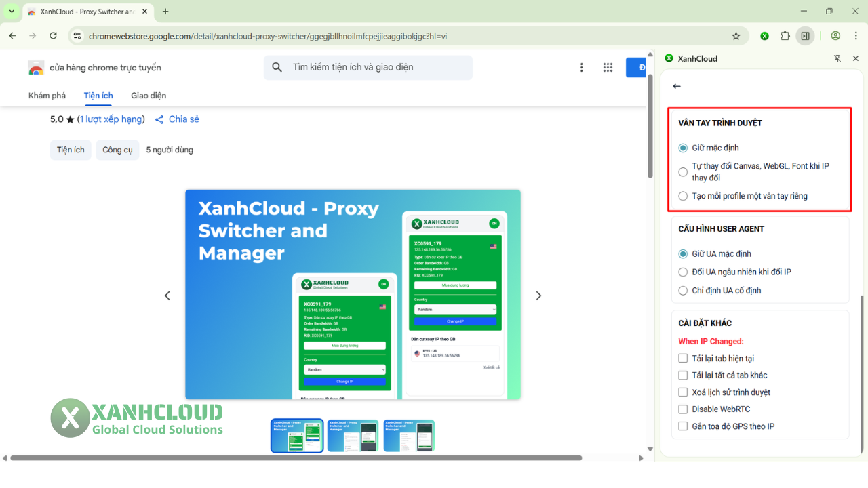The height and width of the screenshot is (488, 868).
Task: Open the XanhCloud extension toolbar icon
Action: click(764, 36)
